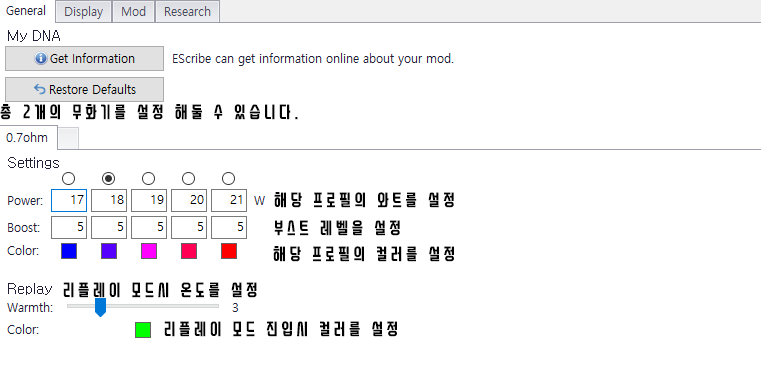
Task: Select the radio button above 21 W
Action: 228,179
